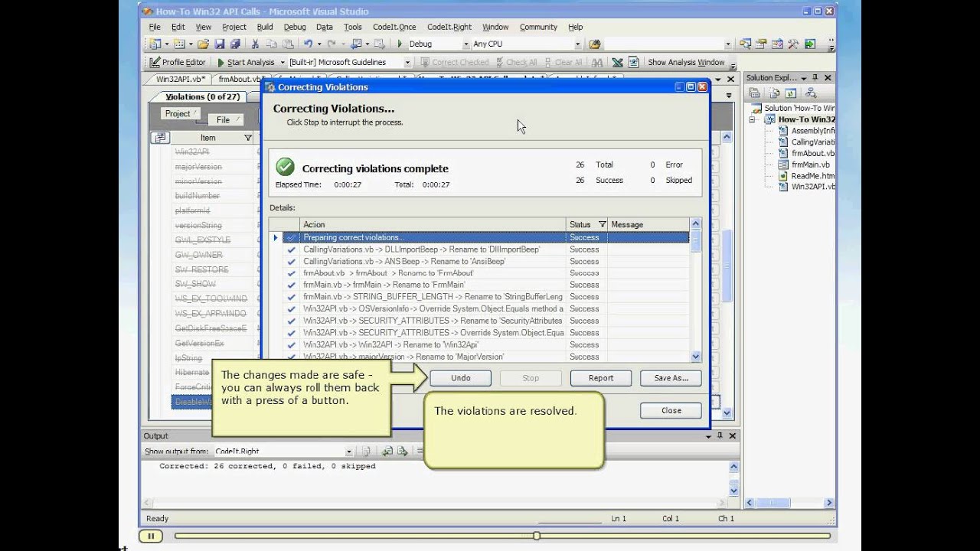Open Solution Explorer window position dropdown
The height and width of the screenshot is (551, 980).
click(x=804, y=77)
